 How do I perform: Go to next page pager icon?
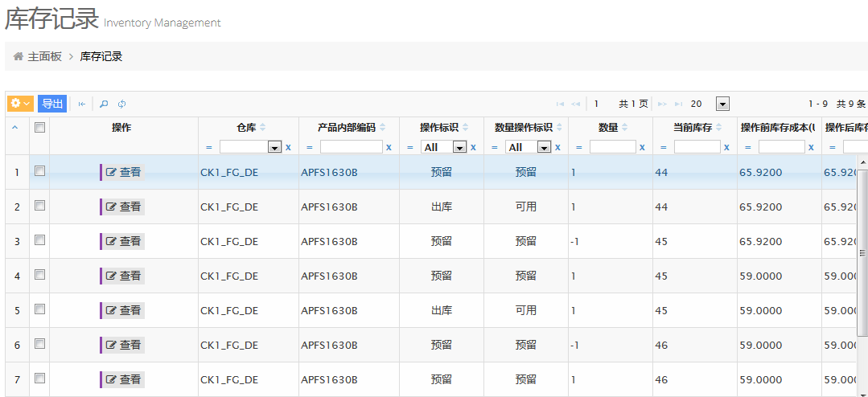point(662,104)
